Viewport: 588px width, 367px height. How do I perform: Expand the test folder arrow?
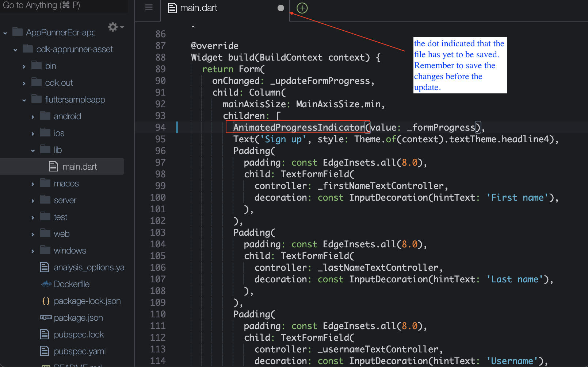pos(33,218)
